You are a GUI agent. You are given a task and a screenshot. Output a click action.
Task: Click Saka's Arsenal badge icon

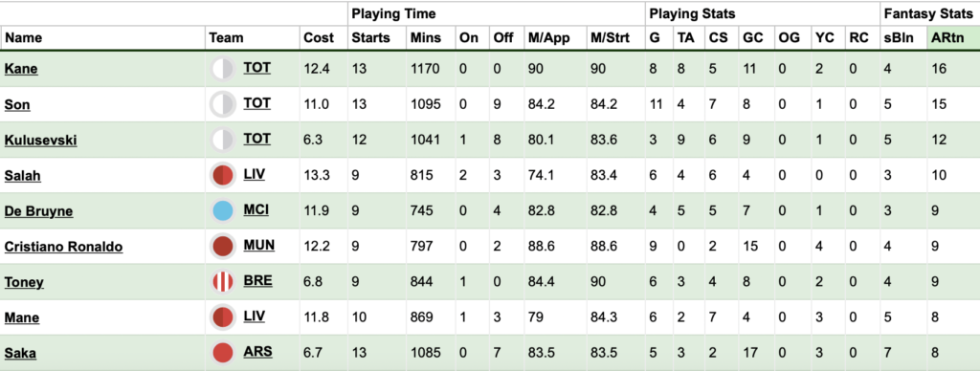[x=223, y=353]
